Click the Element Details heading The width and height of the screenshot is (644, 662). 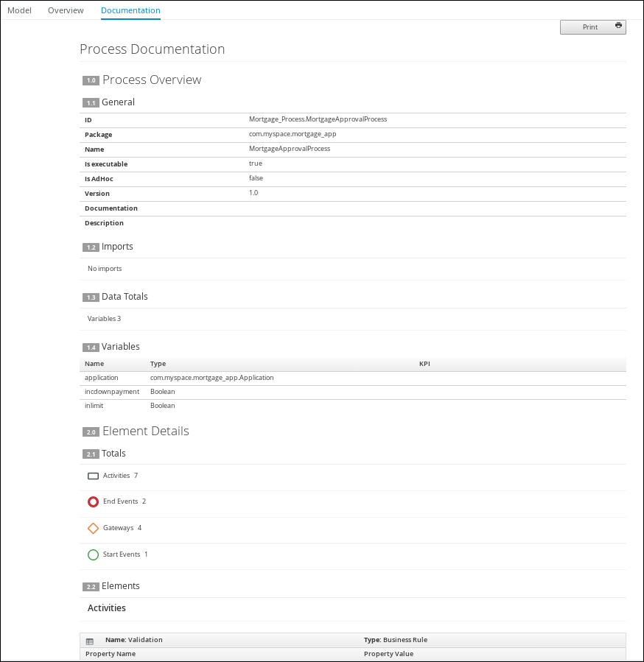pos(145,431)
